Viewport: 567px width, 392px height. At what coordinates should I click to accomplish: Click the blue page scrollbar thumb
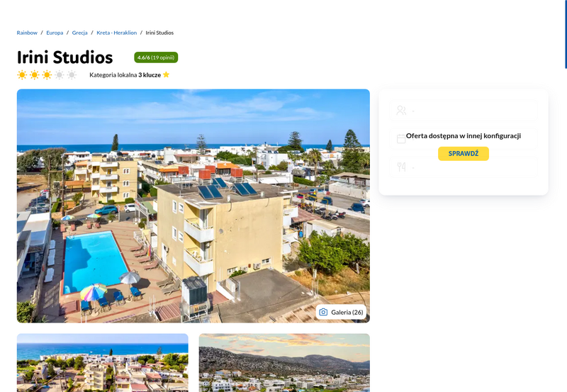566,34
